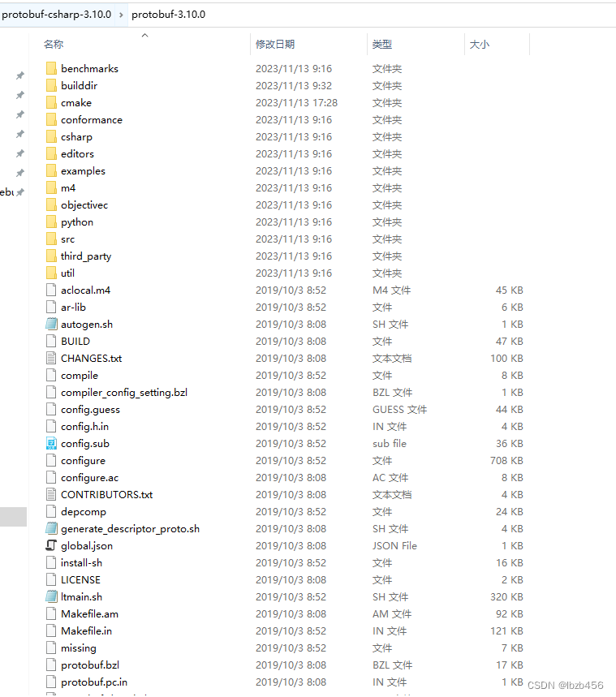Click the m4 folder icon
The width and height of the screenshot is (616, 697).
pyautogui.click(x=51, y=187)
